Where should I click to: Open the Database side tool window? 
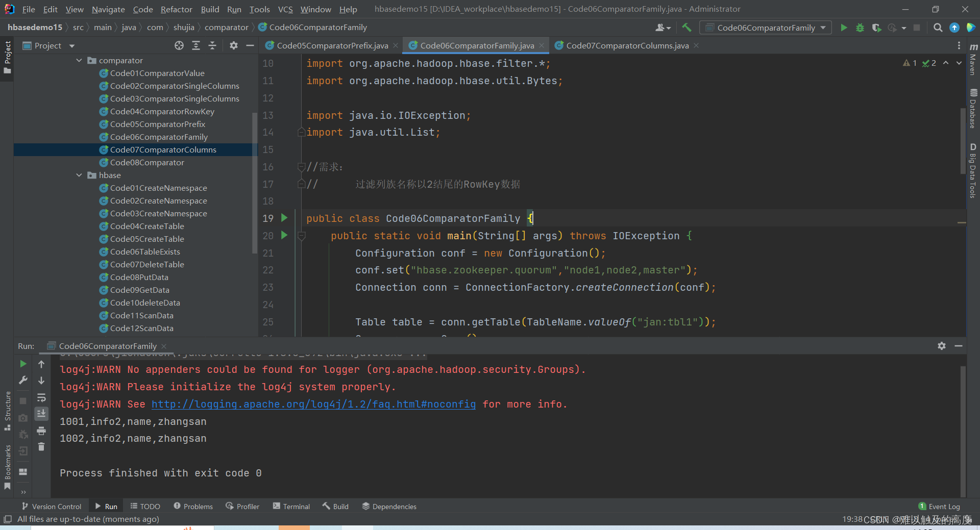point(973,109)
